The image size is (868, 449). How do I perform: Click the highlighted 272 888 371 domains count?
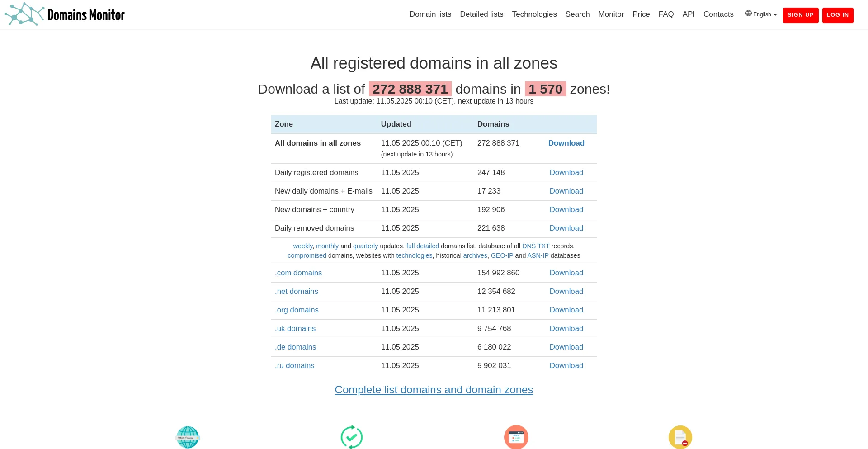click(x=410, y=89)
